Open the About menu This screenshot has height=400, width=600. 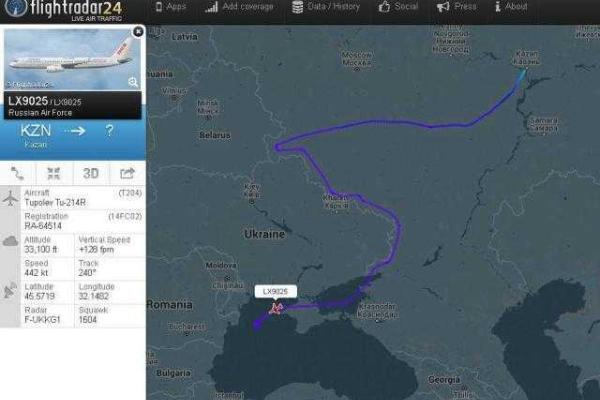point(511,7)
